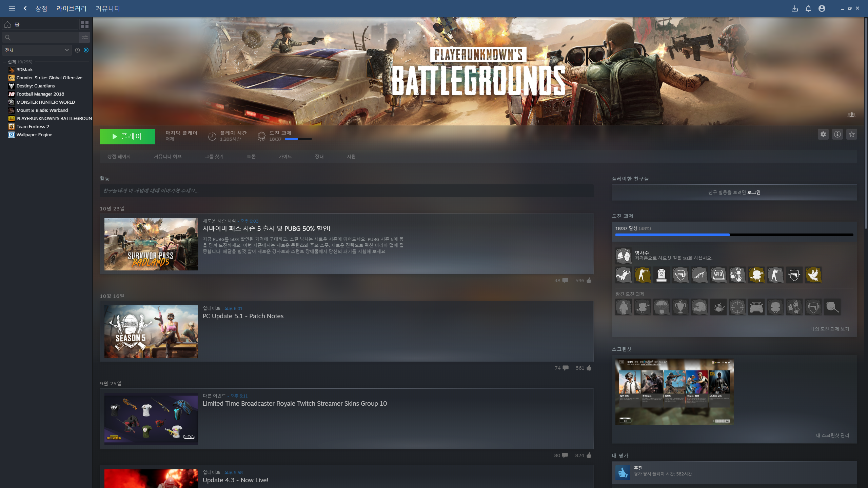This screenshot has height=488, width=868.
Task: Add game to favorites with star icon
Action: coord(851,134)
